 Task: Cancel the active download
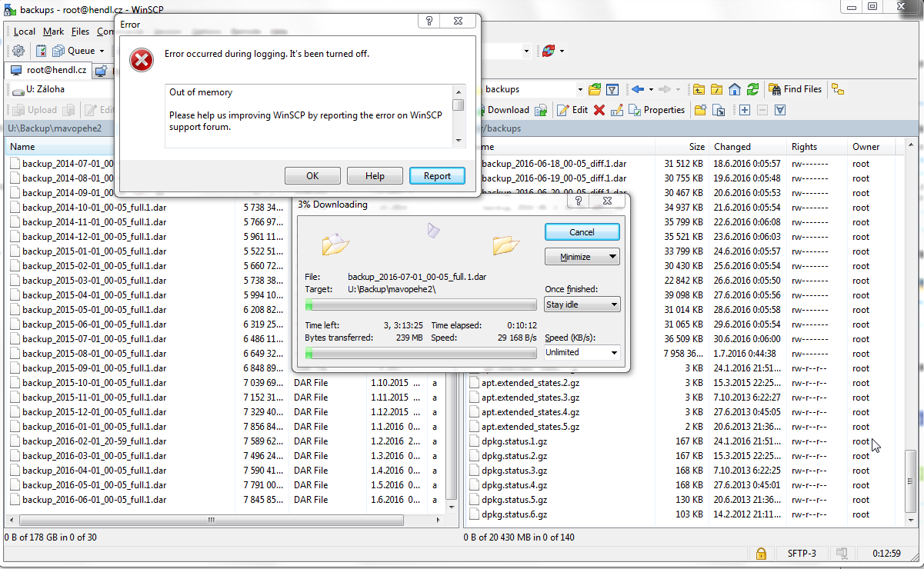(582, 231)
